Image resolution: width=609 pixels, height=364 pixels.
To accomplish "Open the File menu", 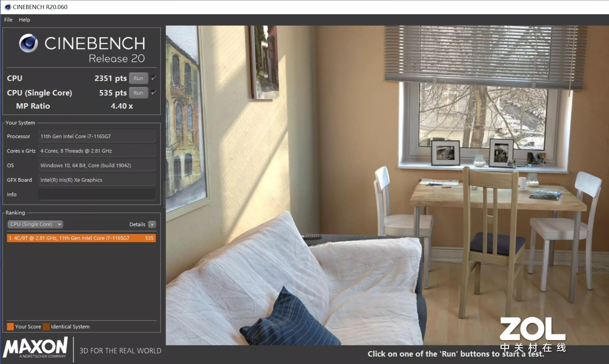I will pyautogui.click(x=8, y=20).
